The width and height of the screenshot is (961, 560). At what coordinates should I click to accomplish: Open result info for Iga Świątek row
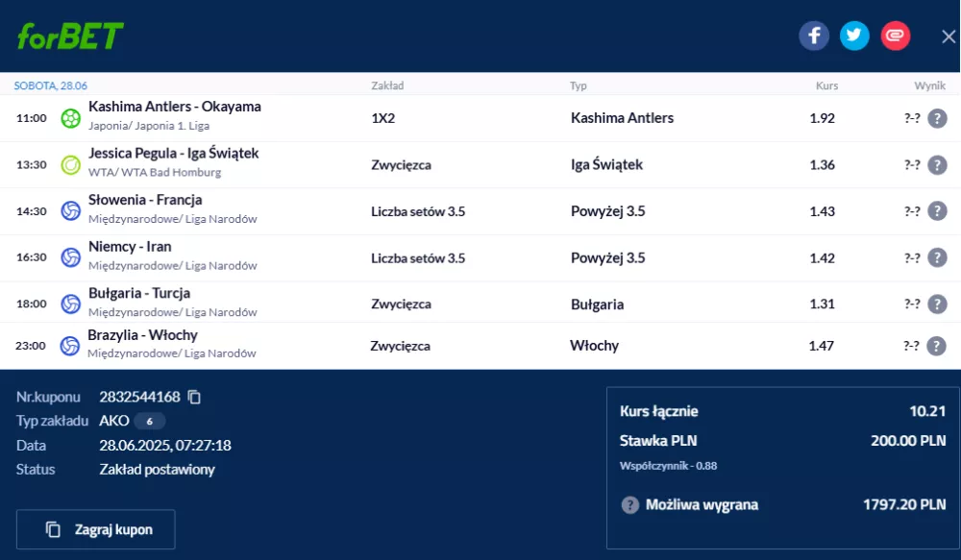[x=937, y=165]
